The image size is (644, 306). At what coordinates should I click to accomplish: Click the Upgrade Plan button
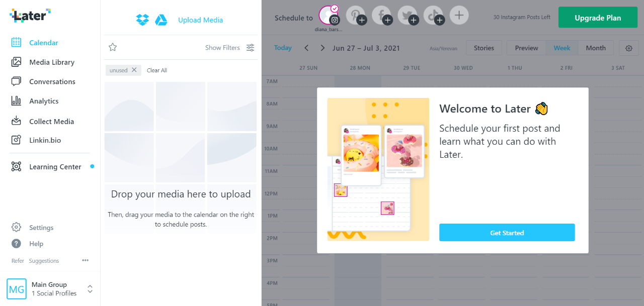[x=598, y=18]
